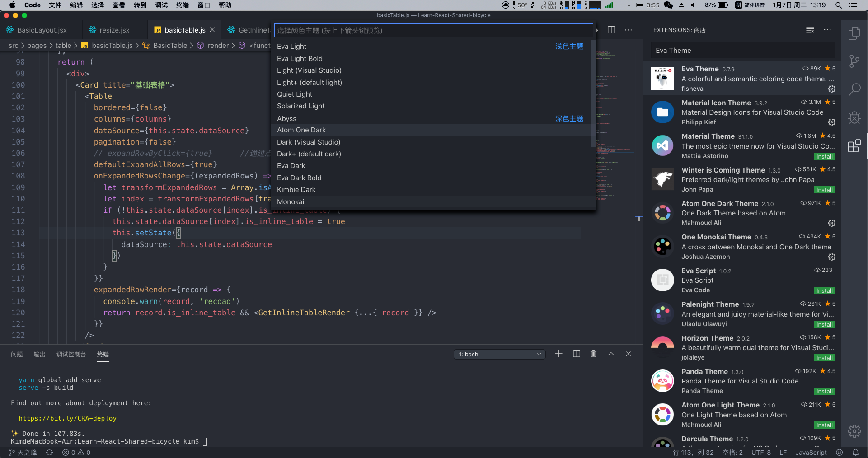The image size is (868, 458).
Task: Switch to the BasicLayout.jsx tab
Action: (42, 30)
